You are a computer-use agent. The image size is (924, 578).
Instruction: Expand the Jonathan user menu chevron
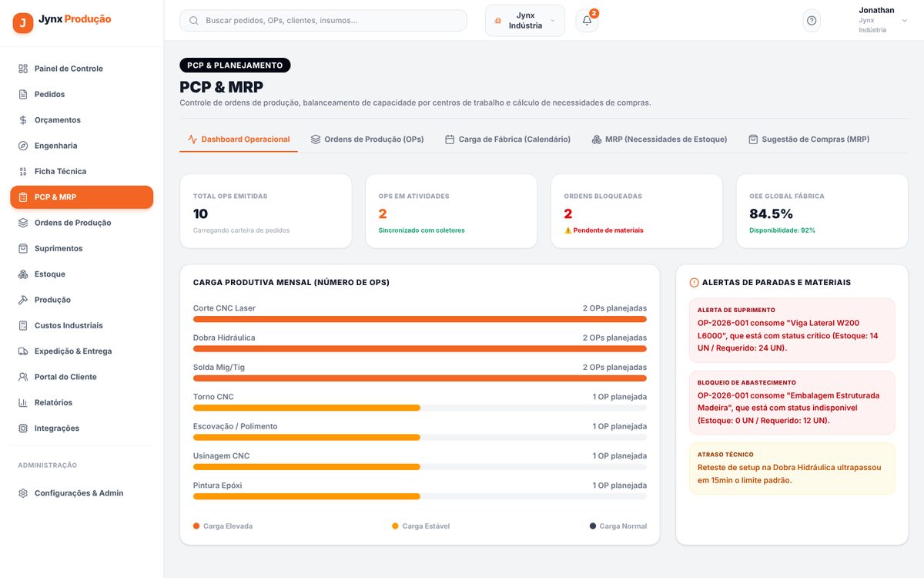(905, 21)
